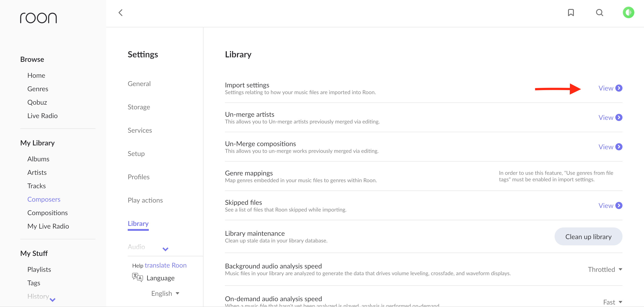
Task: Click the Roon logo
Action: click(39, 18)
